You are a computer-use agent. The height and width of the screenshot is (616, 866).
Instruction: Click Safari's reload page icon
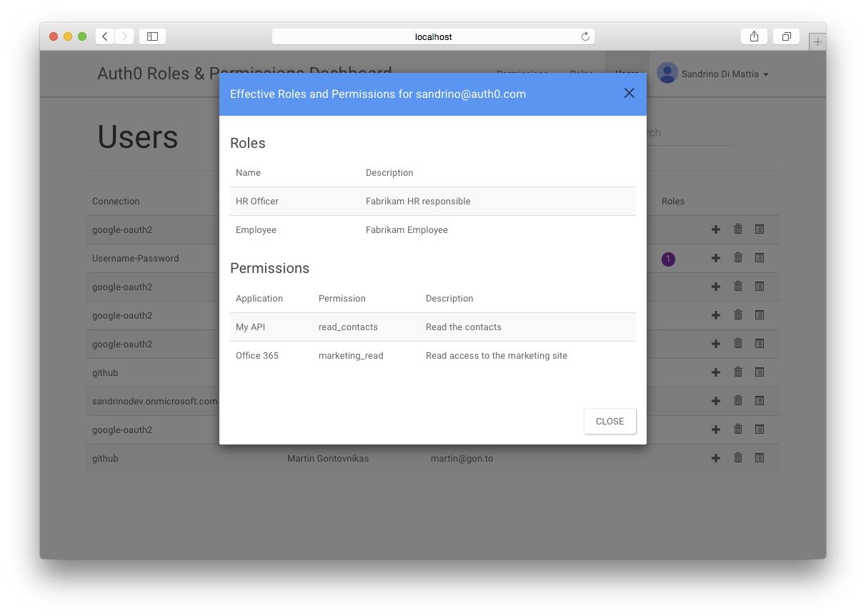click(x=585, y=36)
